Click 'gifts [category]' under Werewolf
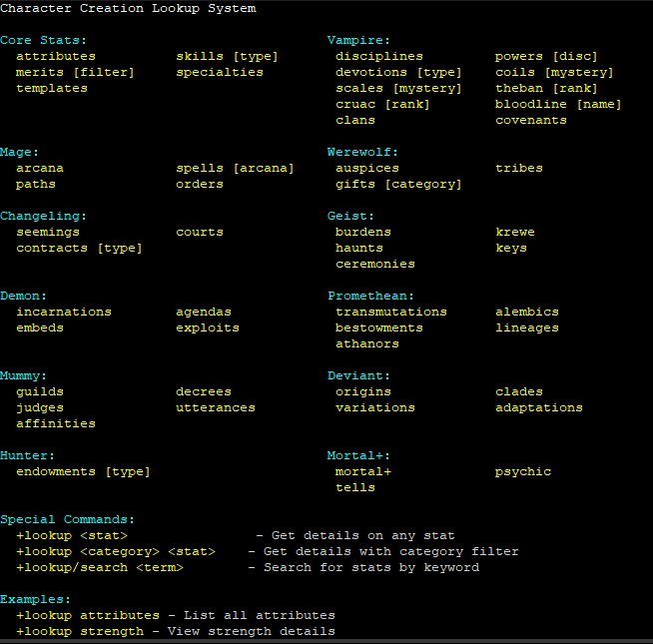The image size is (653, 644). (x=398, y=185)
